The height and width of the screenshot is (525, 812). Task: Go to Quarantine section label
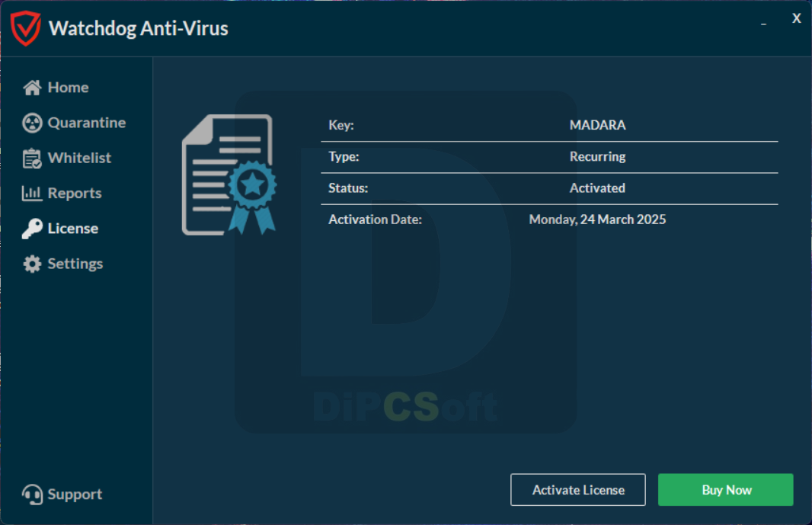(x=87, y=123)
